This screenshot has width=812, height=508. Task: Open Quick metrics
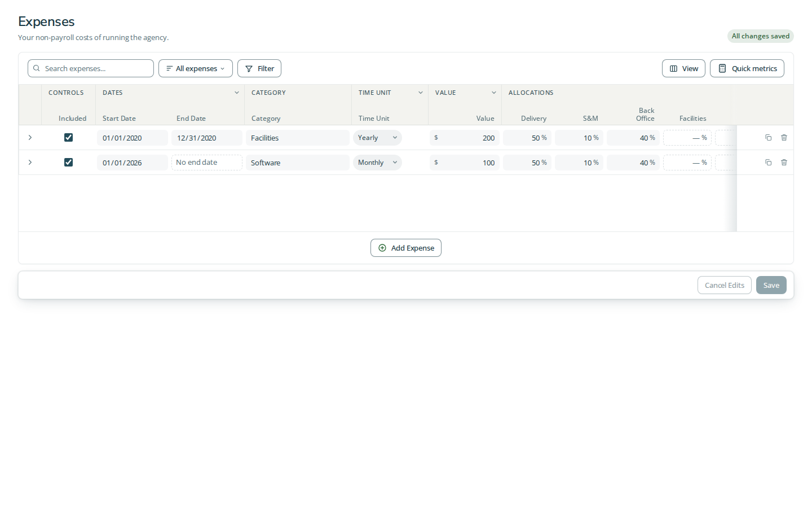point(747,68)
